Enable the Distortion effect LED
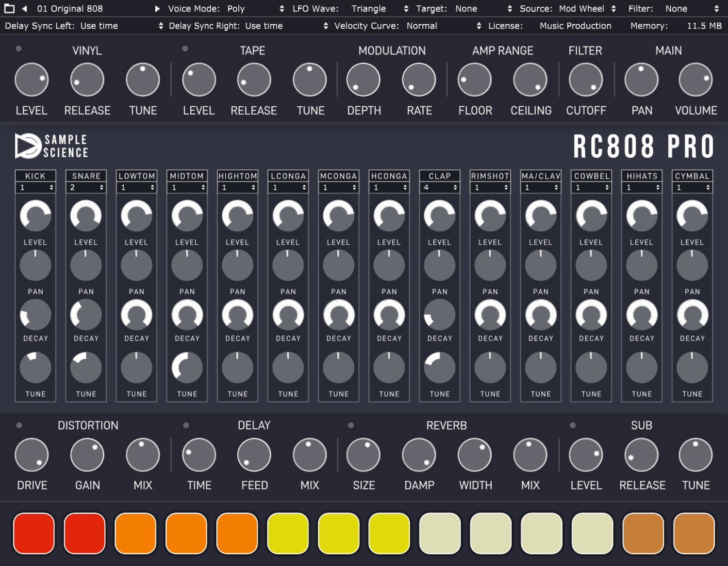The image size is (728, 566). [19, 425]
